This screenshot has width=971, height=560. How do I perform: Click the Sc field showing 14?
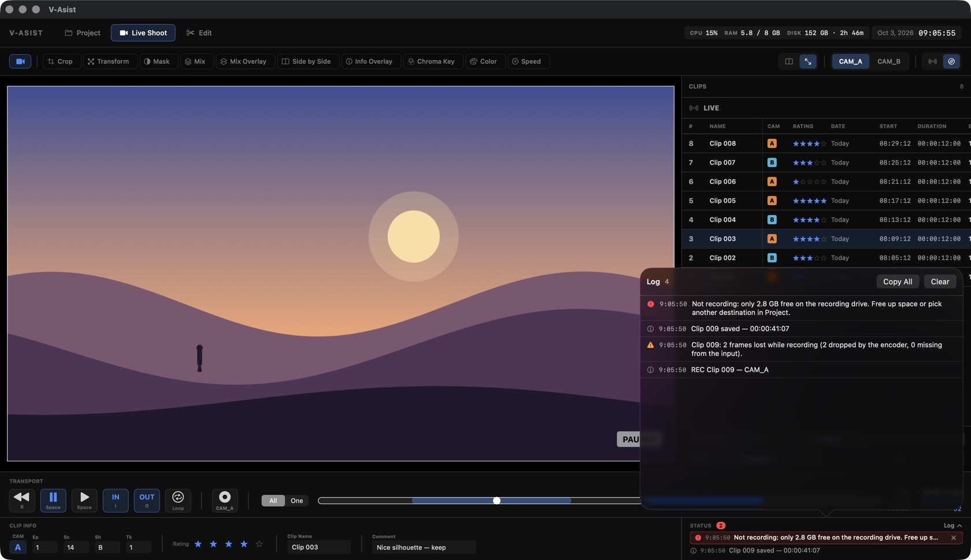pyautogui.click(x=76, y=547)
